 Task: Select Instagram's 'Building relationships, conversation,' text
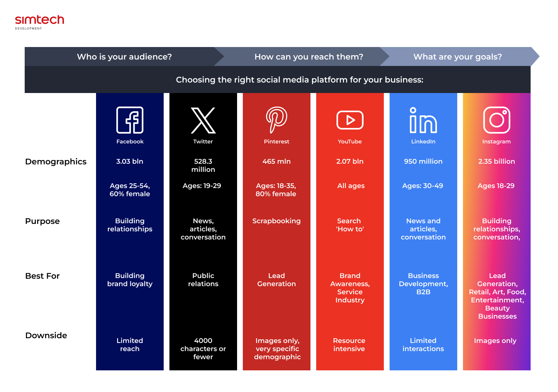[x=497, y=229]
